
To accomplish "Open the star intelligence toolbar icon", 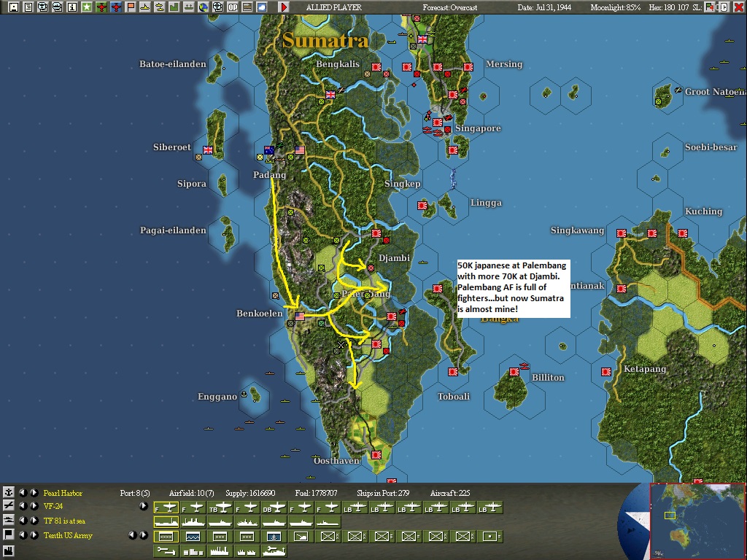I will (86, 7).
